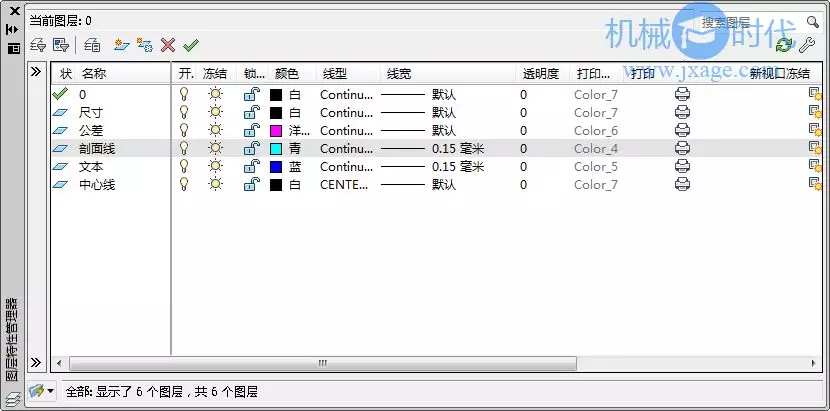This screenshot has width=830, height=411.
Task: Close the layer properties palette
Action: (14, 11)
